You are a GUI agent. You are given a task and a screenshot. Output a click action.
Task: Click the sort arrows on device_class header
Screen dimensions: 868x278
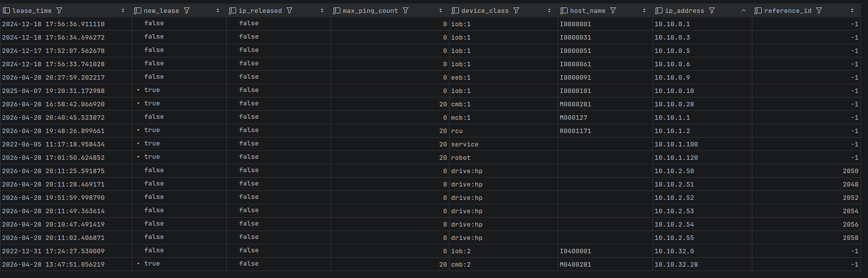pos(549,10)
